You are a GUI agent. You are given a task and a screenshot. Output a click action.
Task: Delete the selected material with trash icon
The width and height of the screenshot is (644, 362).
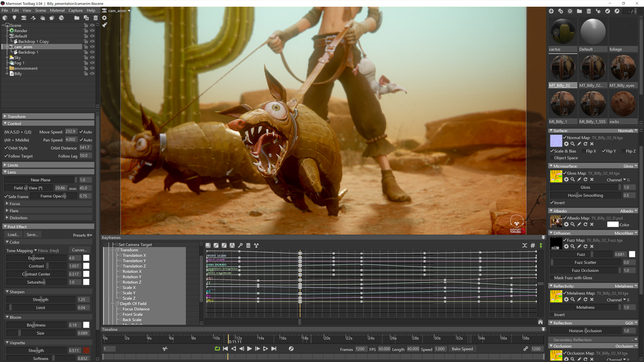click(589, 11)
